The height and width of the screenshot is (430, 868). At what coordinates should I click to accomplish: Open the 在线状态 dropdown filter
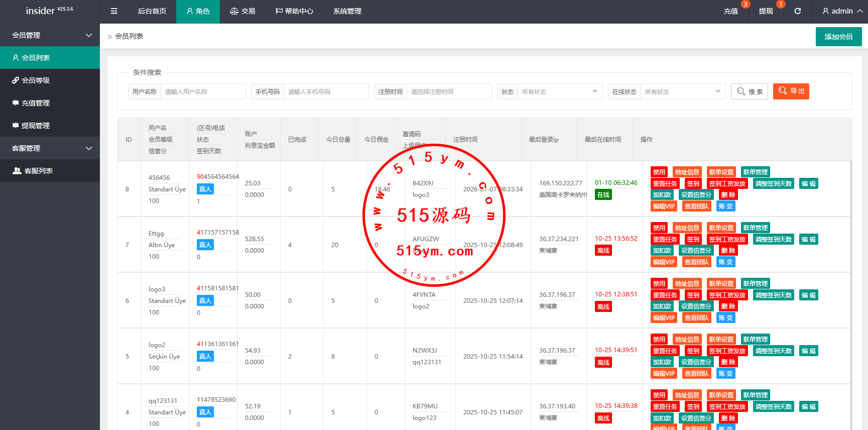(x=682, y=91)
